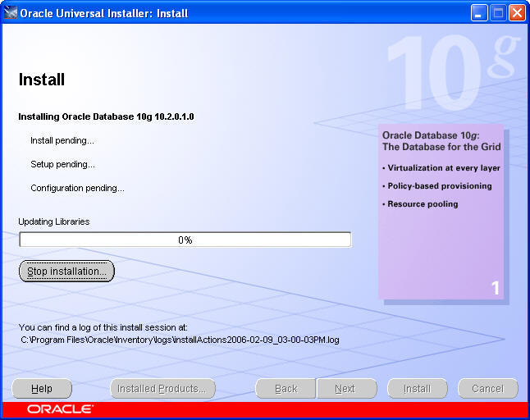530x420 pixels.
Task: Click the Stop installation button
Action: (x=66, y=271)
